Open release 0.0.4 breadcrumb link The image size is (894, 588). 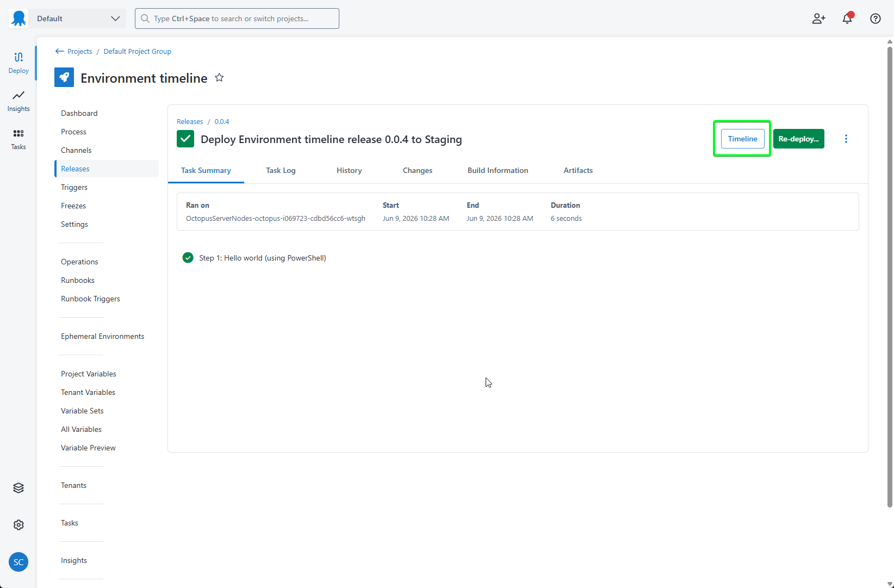(222, 121)
